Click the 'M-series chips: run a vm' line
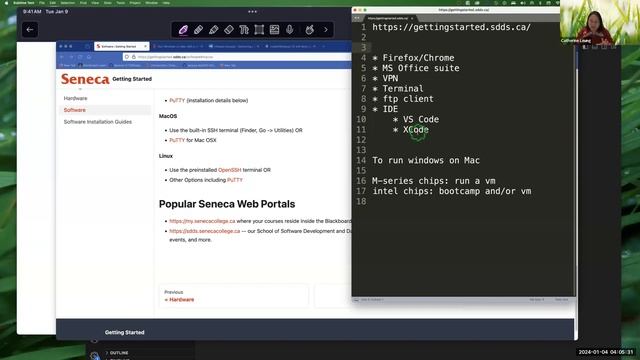 pyautogui.click(x=433, y=181)
